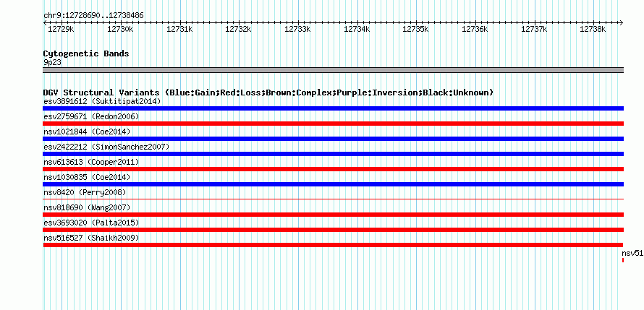
Task: Select the blue gain bar under esv3891612
Action: 333,108
